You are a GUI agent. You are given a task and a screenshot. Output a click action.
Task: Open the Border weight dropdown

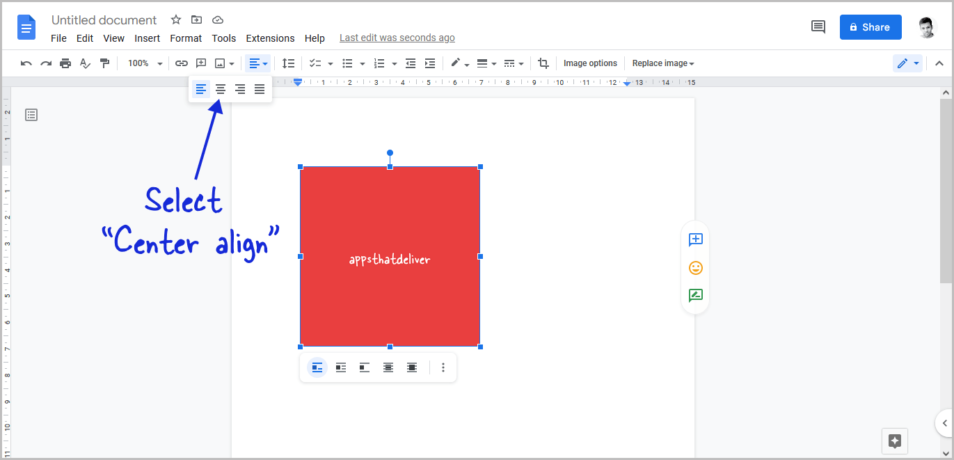point(486,63)
